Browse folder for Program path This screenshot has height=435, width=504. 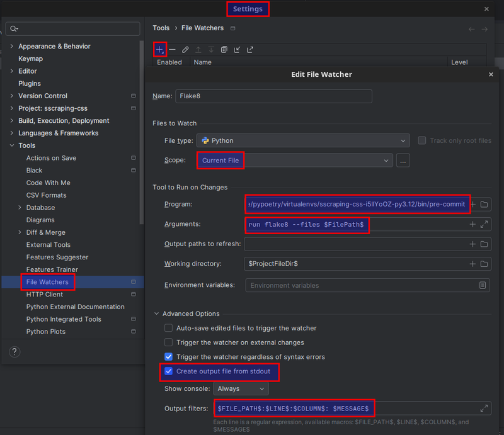(484, 205)
